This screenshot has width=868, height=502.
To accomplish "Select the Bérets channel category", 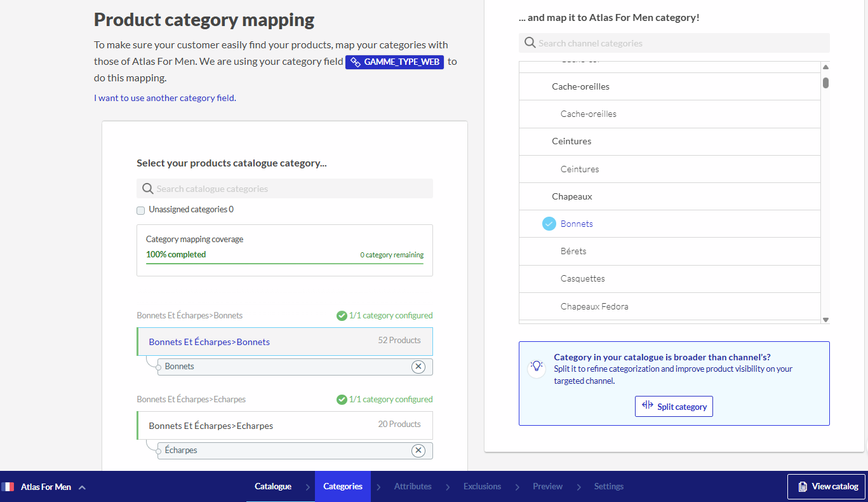I will 573,252.
